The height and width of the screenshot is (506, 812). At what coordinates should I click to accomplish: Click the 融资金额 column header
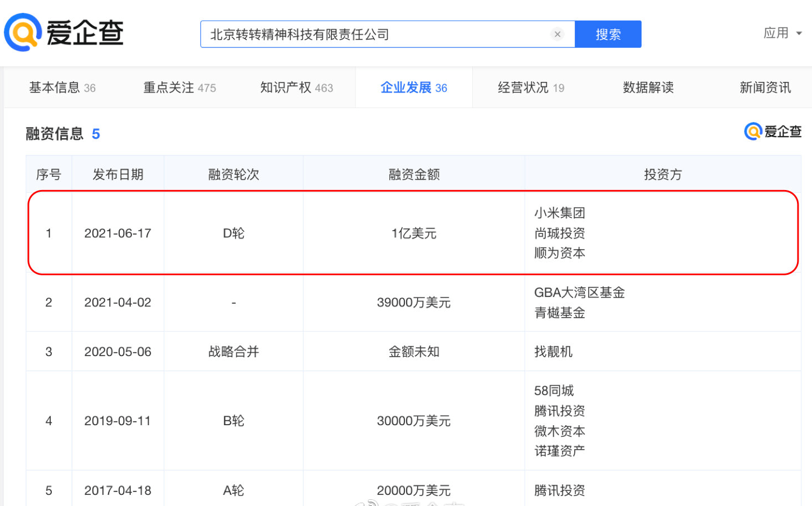click(414, 174)
